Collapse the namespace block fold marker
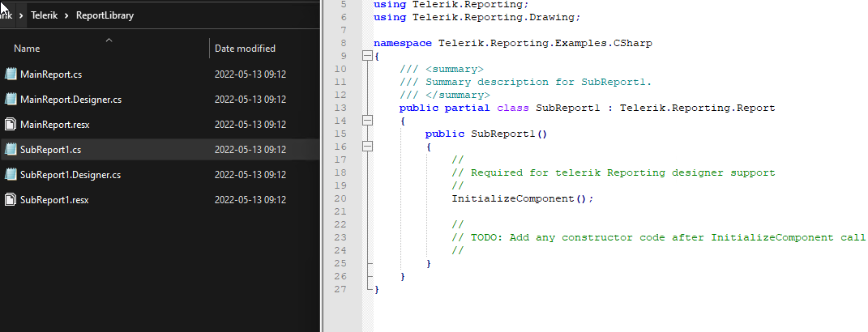Image resolution: width=868 pixels, height=332 pixels. pyautogui.click(x=367, y=56)
